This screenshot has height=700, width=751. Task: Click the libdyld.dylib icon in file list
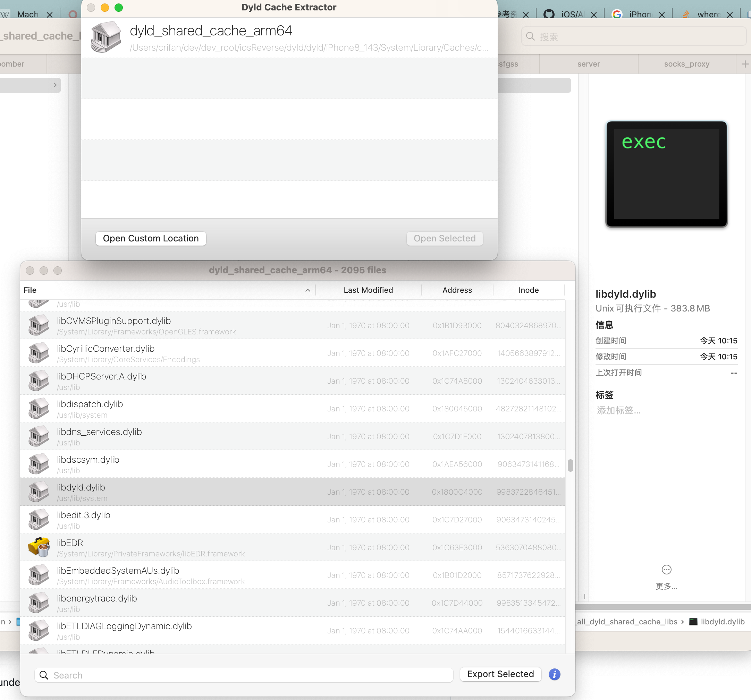coord(37,492)
